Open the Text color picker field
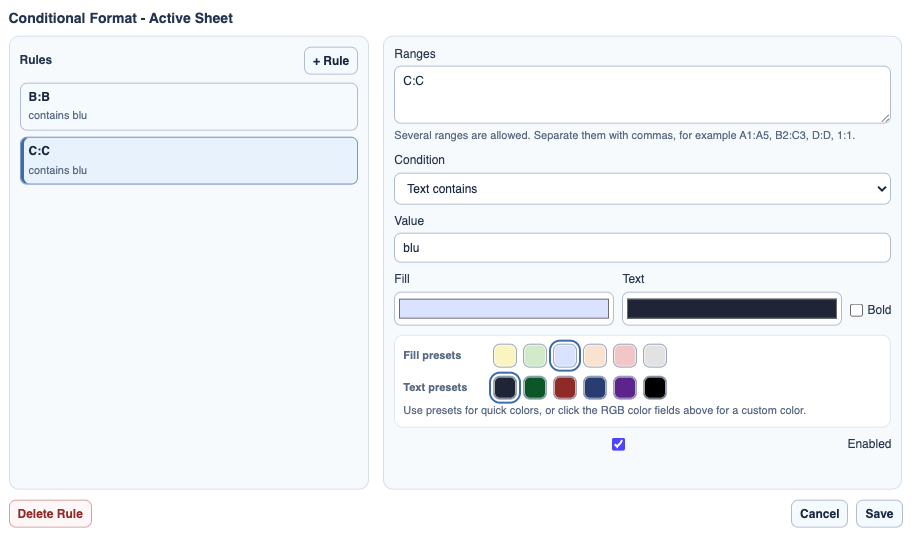912x537 pixels. pyautogui.click(x=732, y=309)
